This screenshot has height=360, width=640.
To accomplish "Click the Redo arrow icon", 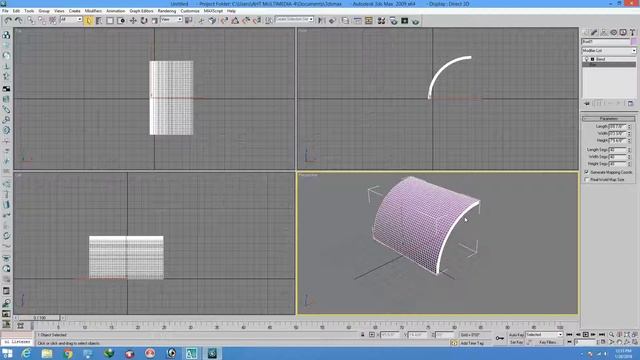I will pos(19,20).
